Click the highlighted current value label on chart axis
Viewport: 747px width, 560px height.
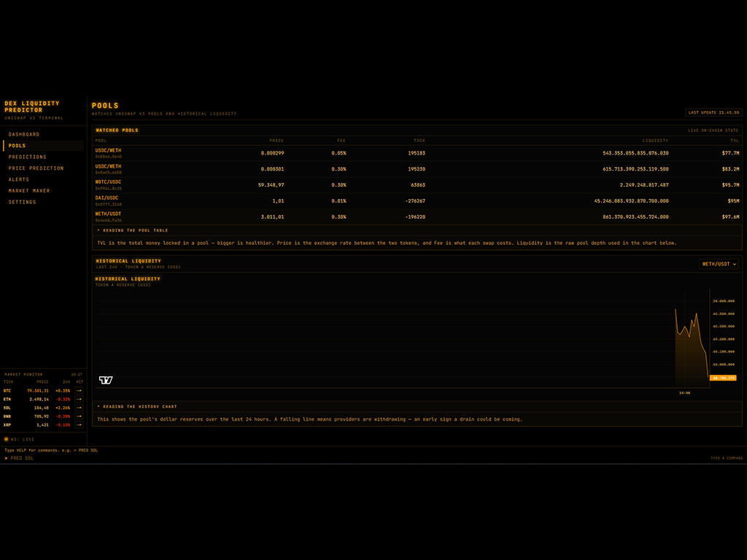723,378
